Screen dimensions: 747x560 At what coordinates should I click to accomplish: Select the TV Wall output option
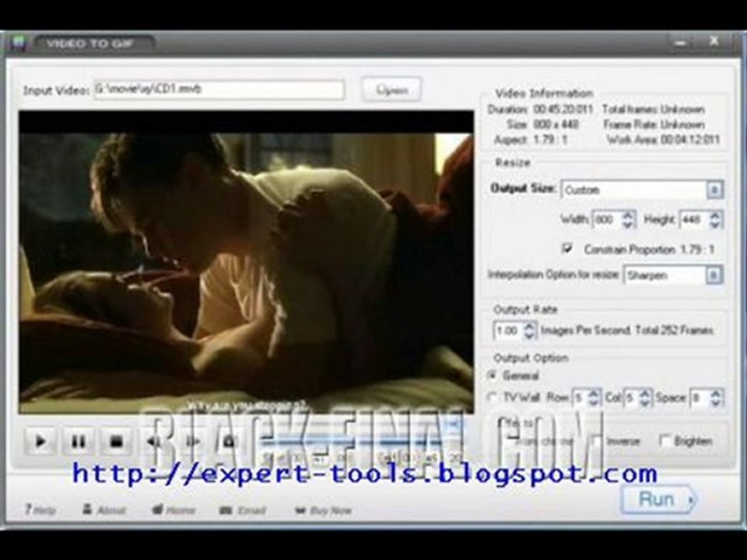pos(492,397)
